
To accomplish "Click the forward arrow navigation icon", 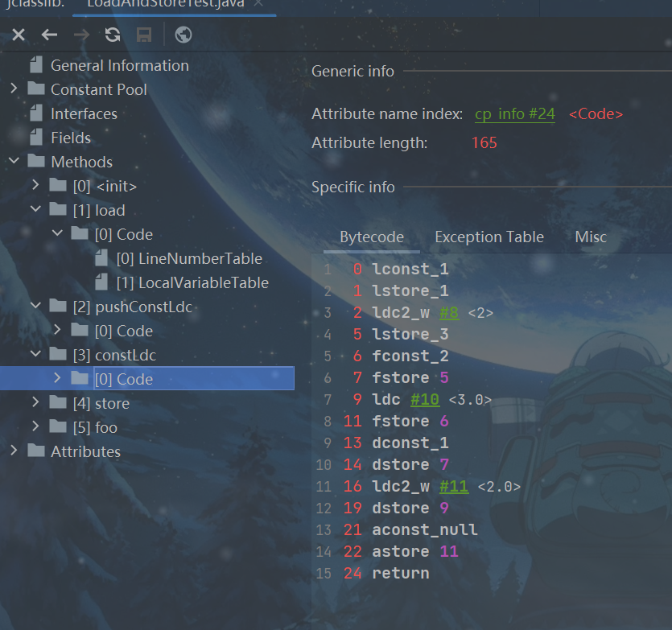I will 81,35.
